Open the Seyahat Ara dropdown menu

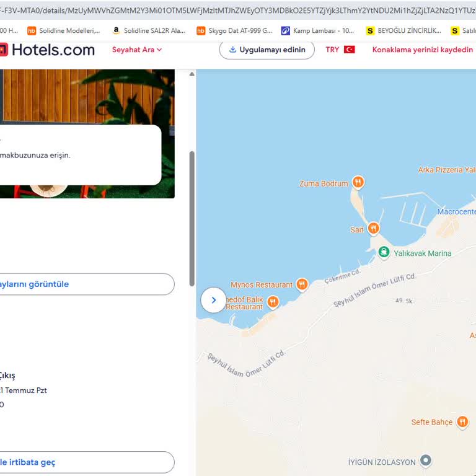tap(137, 50)
